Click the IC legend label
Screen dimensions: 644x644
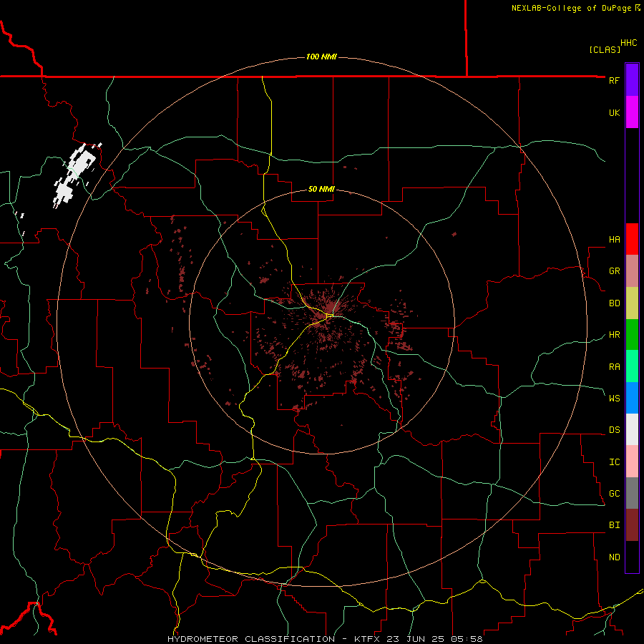click(614, 462)
